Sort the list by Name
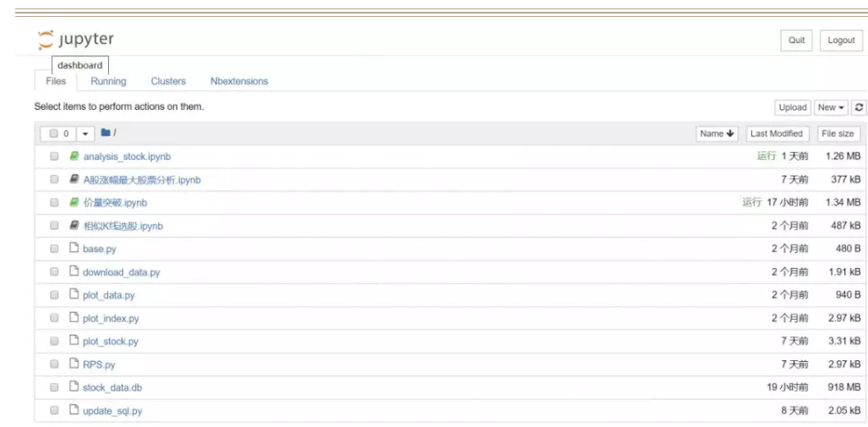 [x=717, y=134]
